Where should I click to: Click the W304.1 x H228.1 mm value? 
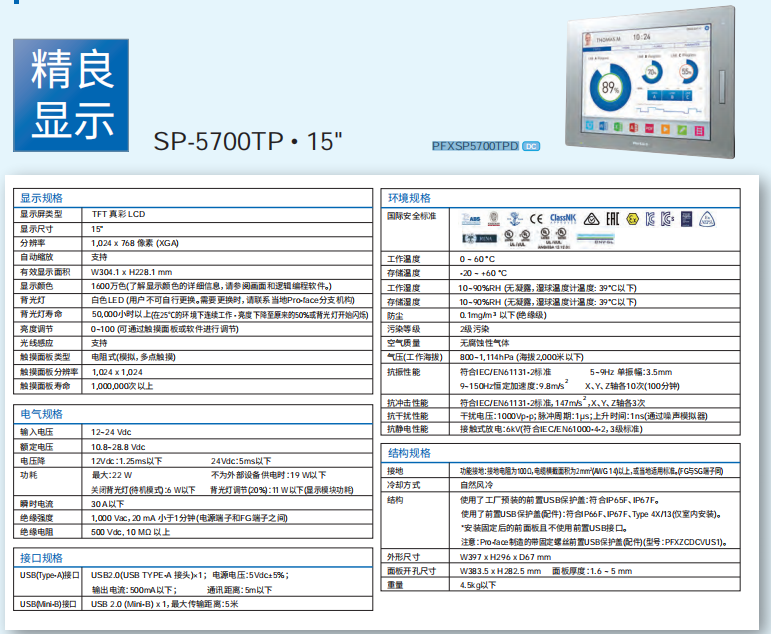131,272
